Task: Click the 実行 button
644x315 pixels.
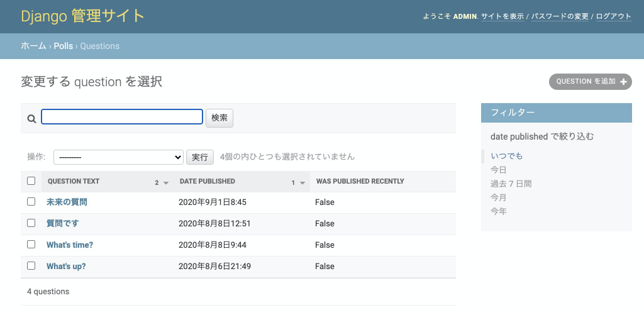Action: 200,157
